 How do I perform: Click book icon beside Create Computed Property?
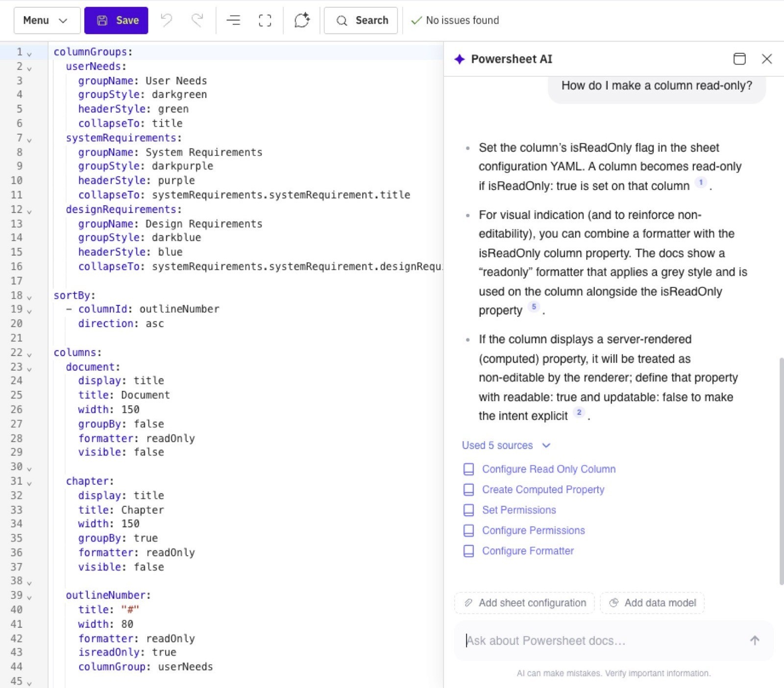468,490
